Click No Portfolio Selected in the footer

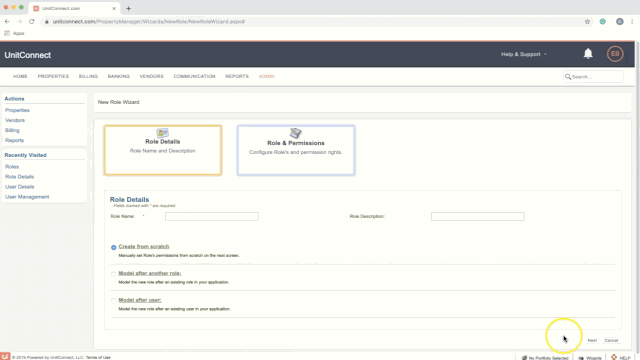pyautogui.click(x=545, y=358)
